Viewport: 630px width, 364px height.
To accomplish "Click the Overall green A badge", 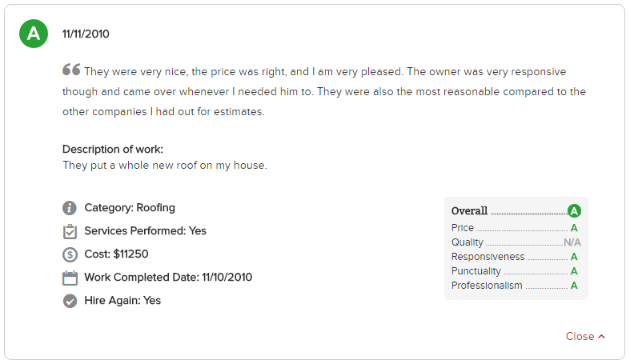I will point(574,211).
